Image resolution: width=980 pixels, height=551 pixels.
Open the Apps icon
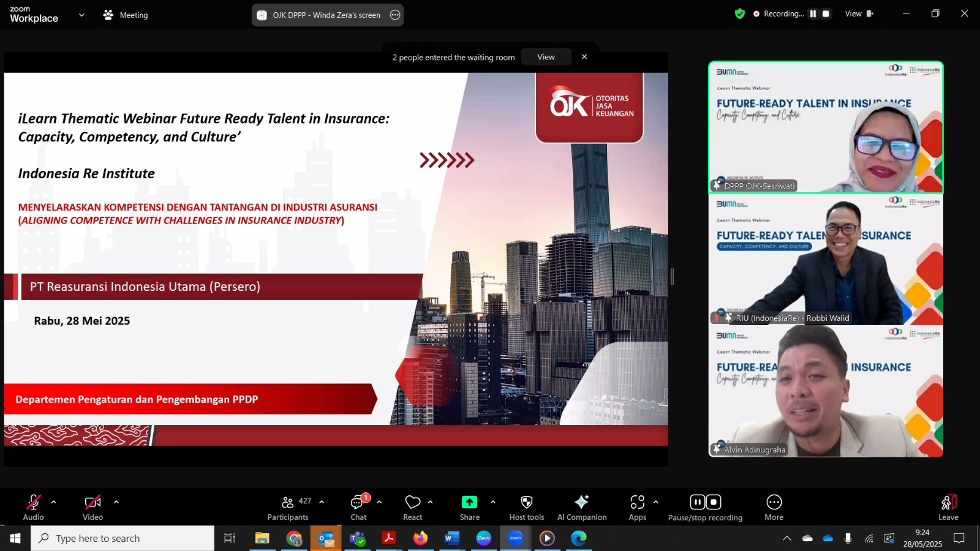point(637,502)
